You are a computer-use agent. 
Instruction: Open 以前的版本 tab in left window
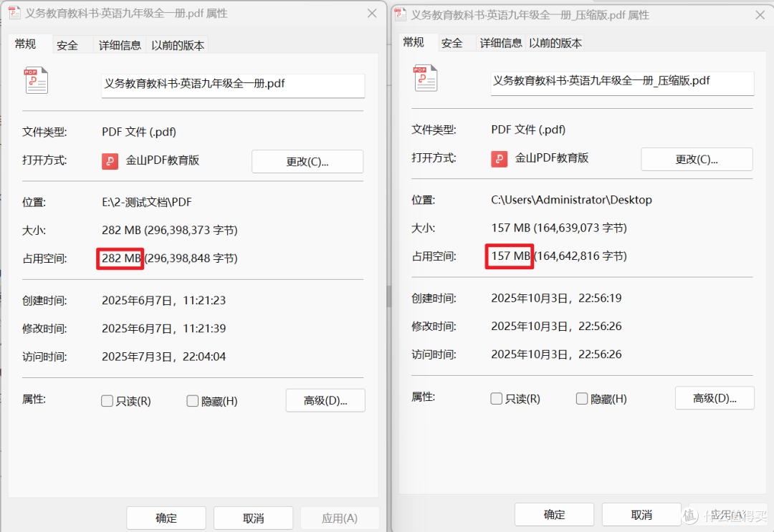pos(178,45)
